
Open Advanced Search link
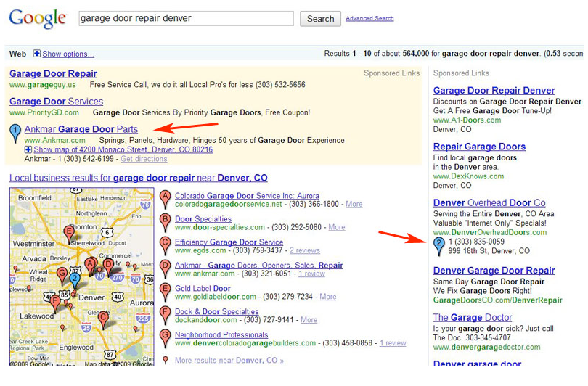tap(369, 18)
